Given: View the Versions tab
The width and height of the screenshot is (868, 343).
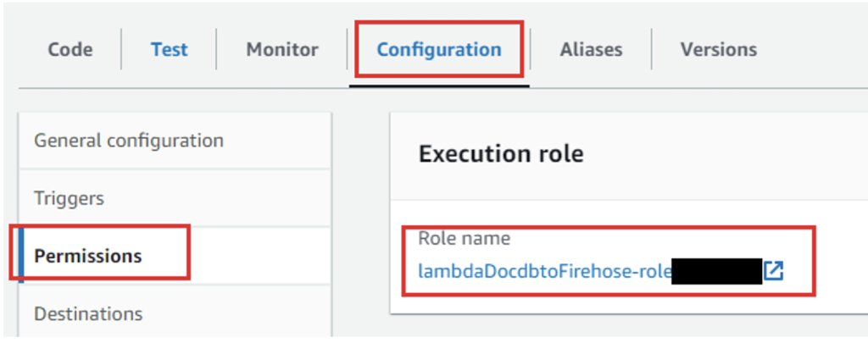Looking at the screenshot, I should pyautogui.click(x=718, y=50).
